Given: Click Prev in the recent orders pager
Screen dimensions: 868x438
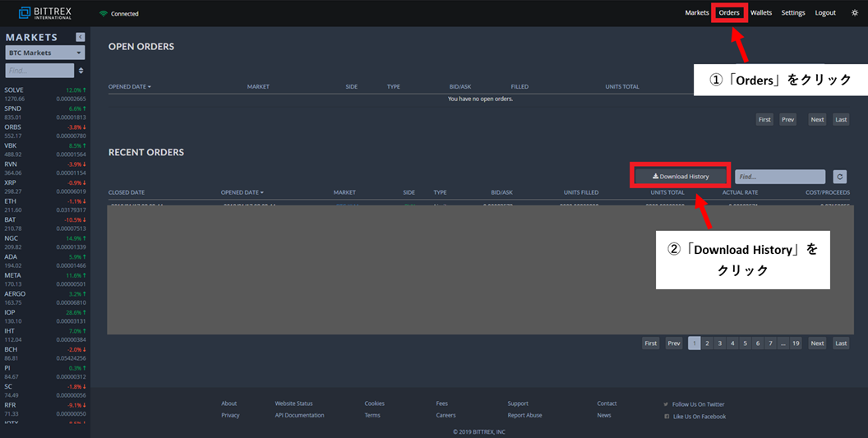Looking at the screenshot, I should pos(674,343).
